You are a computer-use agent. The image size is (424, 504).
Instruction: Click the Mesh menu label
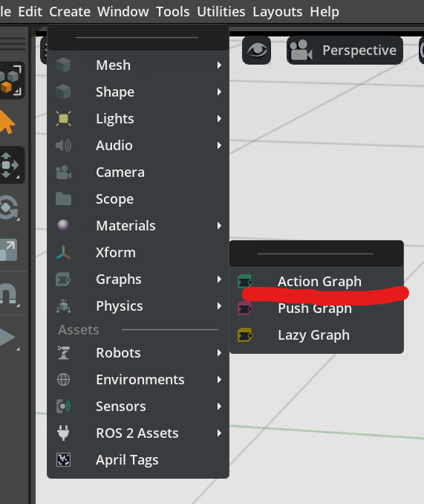(114, 65)
